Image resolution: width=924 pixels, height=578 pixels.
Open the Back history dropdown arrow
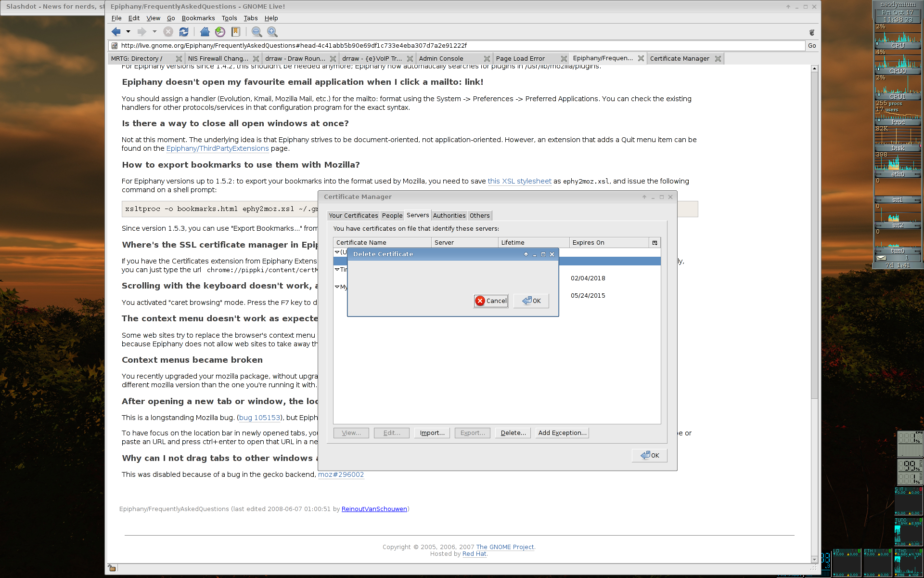pos(128,32)
